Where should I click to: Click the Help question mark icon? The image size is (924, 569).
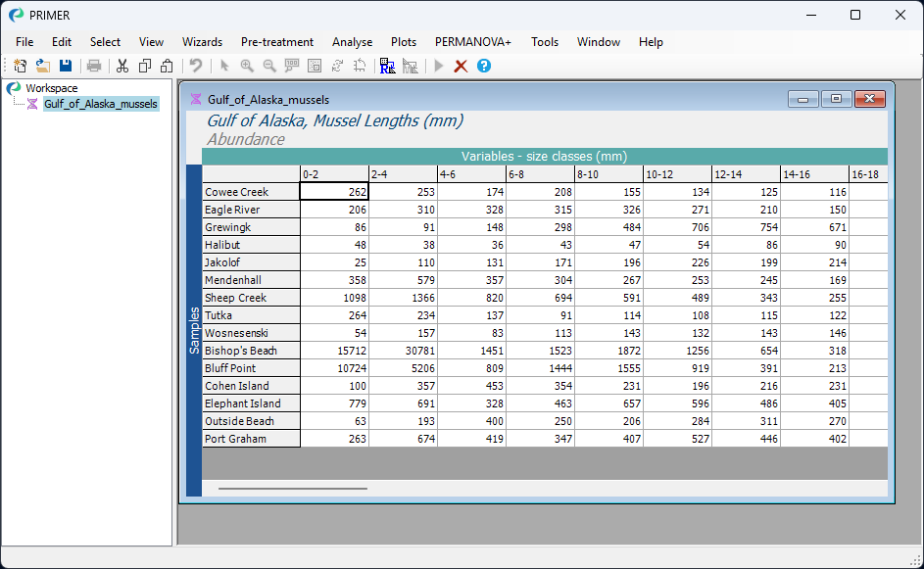483,66
